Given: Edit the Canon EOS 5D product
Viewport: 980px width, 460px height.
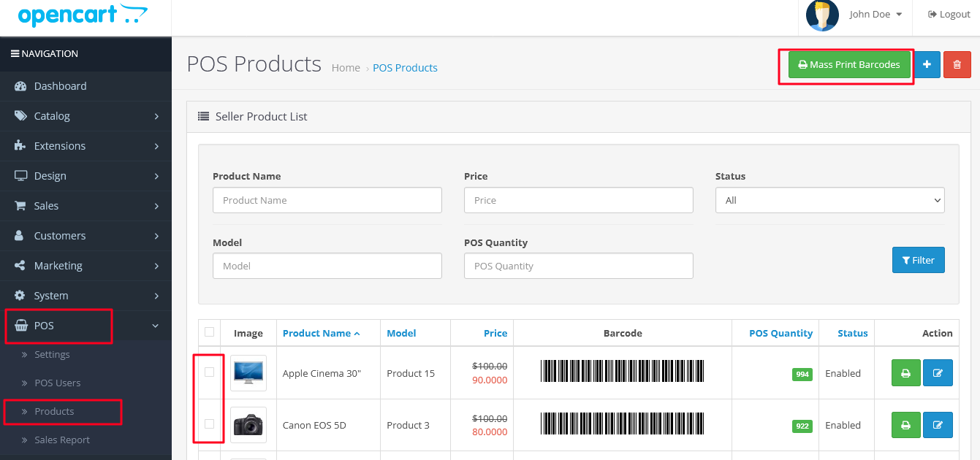Looking at the screenshot, I should point(938,425).
